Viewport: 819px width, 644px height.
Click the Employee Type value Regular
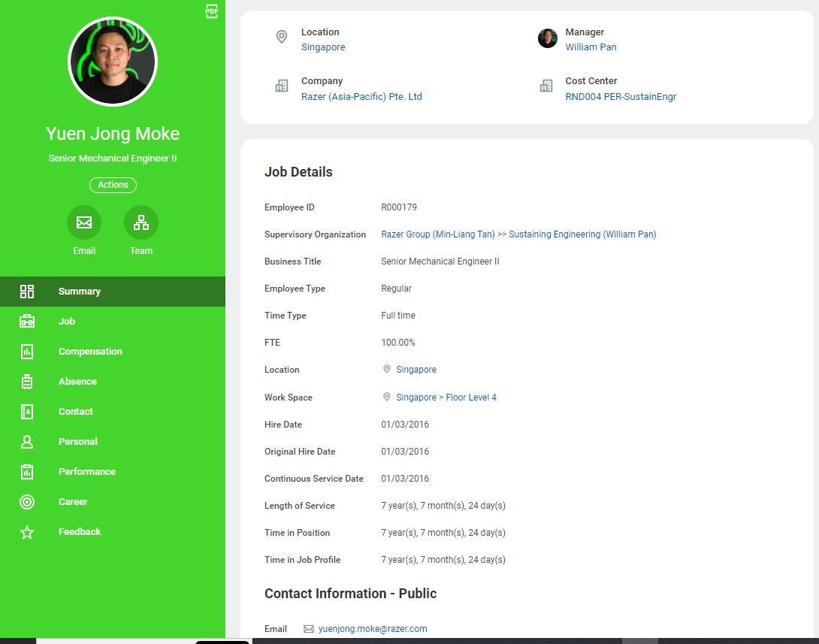pos(396,289)
